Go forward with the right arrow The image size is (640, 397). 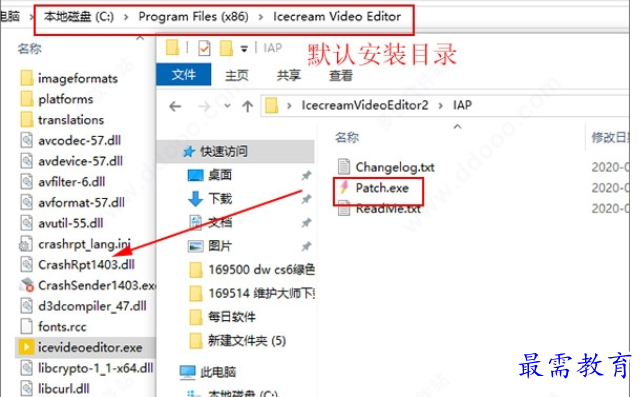[x=204, y=106]
